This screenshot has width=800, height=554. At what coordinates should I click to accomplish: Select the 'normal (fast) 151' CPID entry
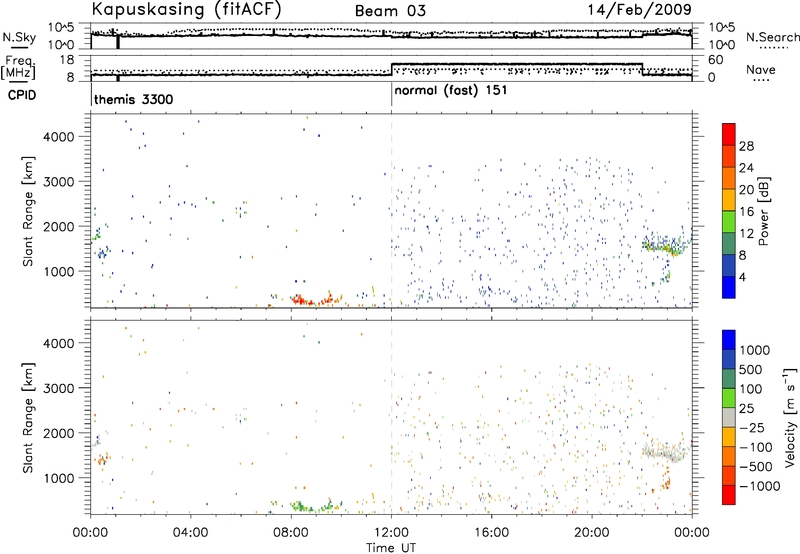coord(451,91)
